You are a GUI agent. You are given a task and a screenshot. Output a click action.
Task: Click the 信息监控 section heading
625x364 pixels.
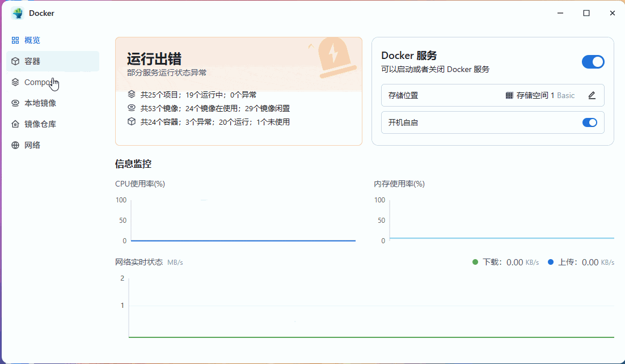click(x=133, y=164)
